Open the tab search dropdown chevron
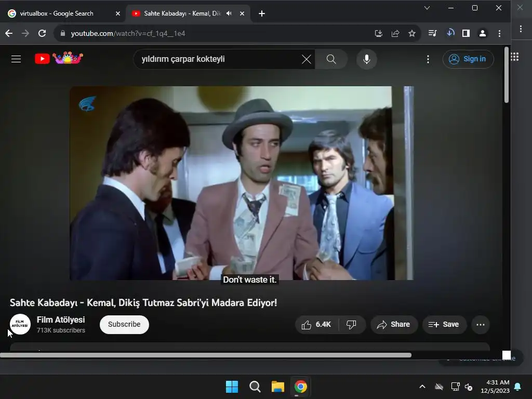 pyautogui.click(x=427, y=8)
